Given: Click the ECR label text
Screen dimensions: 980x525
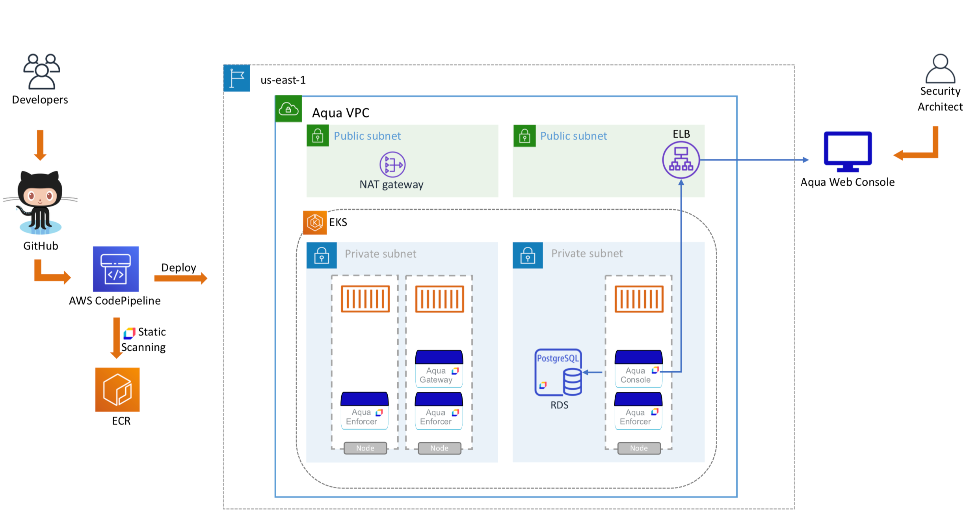Looking at the screenshot, I should 121,421.
